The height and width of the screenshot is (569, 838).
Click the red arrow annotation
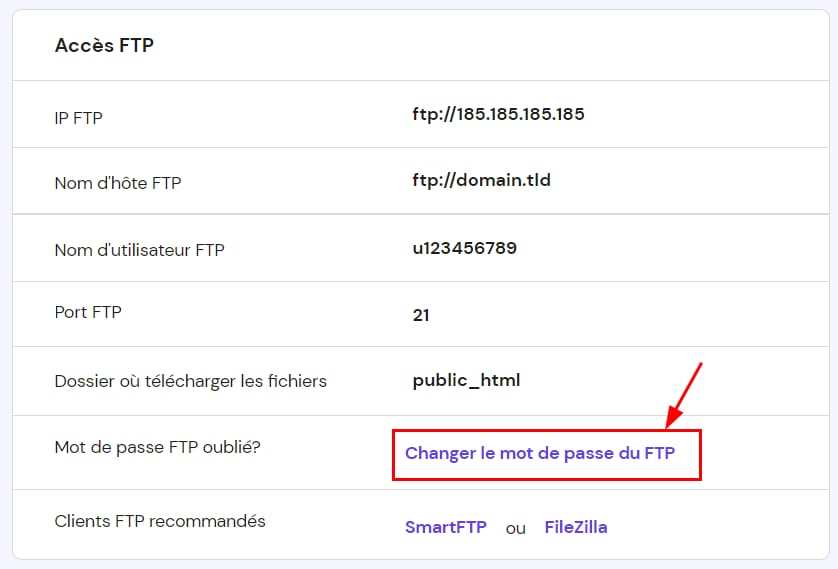[685, 392]
